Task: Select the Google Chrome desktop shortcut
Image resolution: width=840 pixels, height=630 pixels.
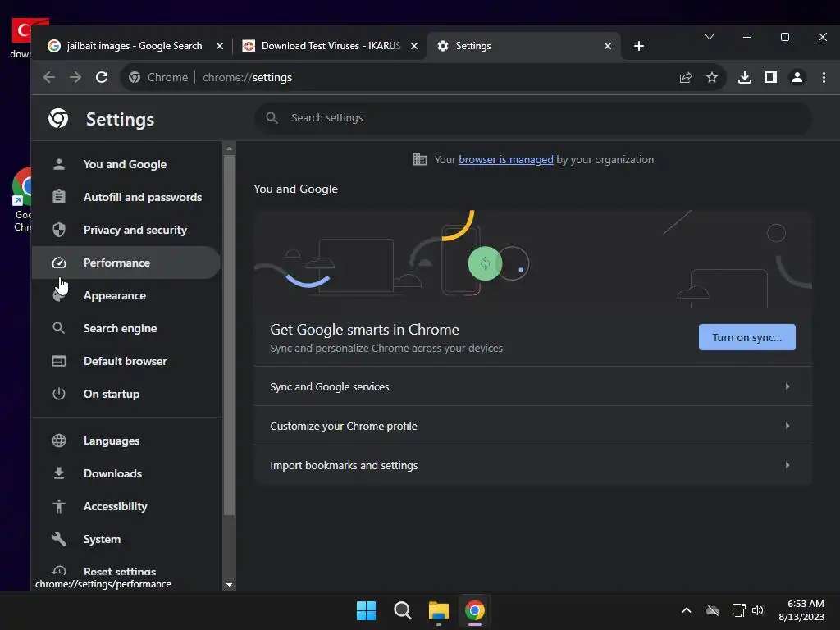Action: coord(21,199)
